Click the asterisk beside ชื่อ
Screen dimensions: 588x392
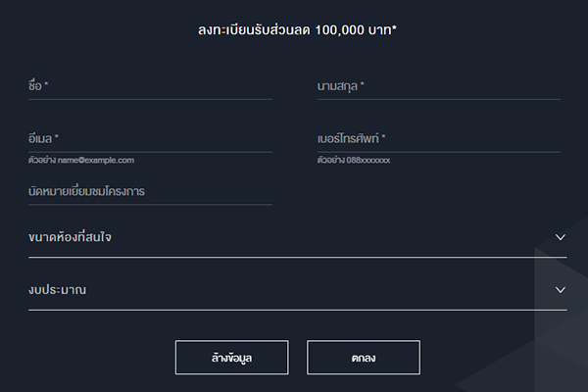[x=46, y=85]
